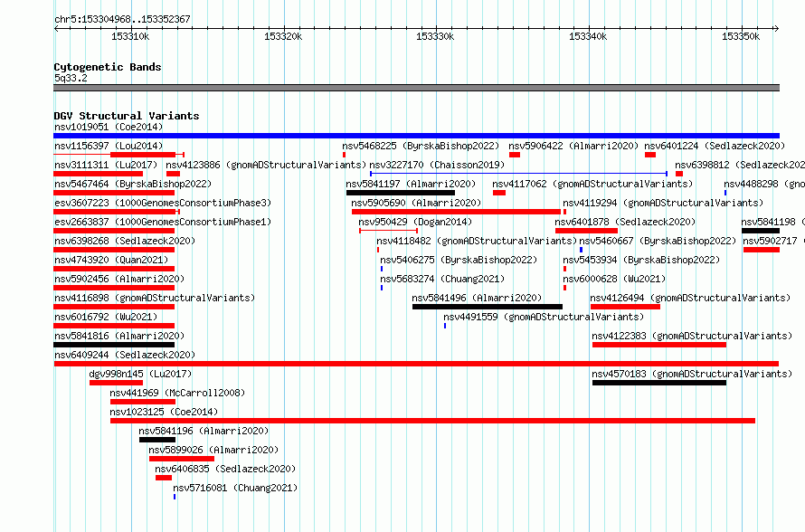
Task: Click nsv5683274 (Chuang2021) label
Action: coord(442,279)
